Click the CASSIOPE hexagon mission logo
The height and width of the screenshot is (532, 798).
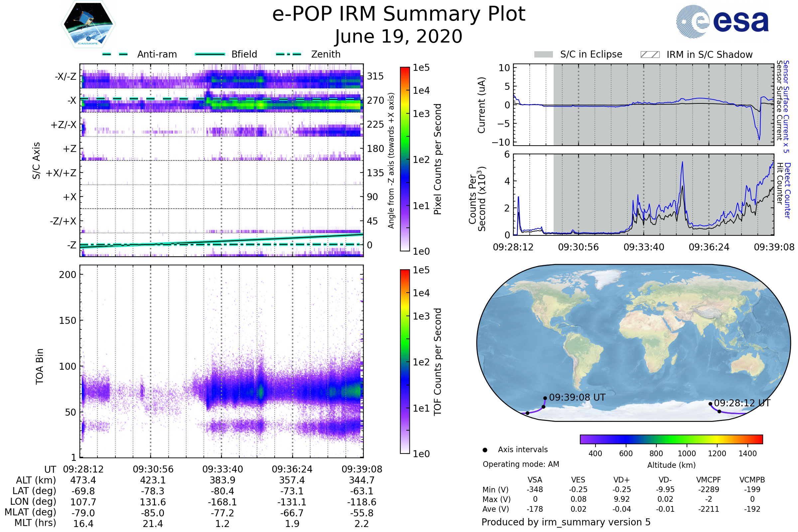pyautogui.click(x=88, y=24)
